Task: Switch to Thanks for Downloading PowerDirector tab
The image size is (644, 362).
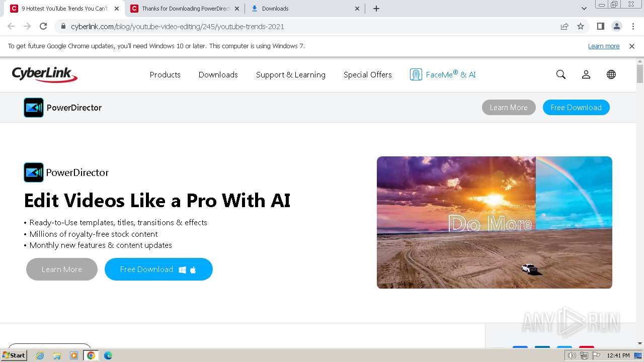Action: (185, 9)
